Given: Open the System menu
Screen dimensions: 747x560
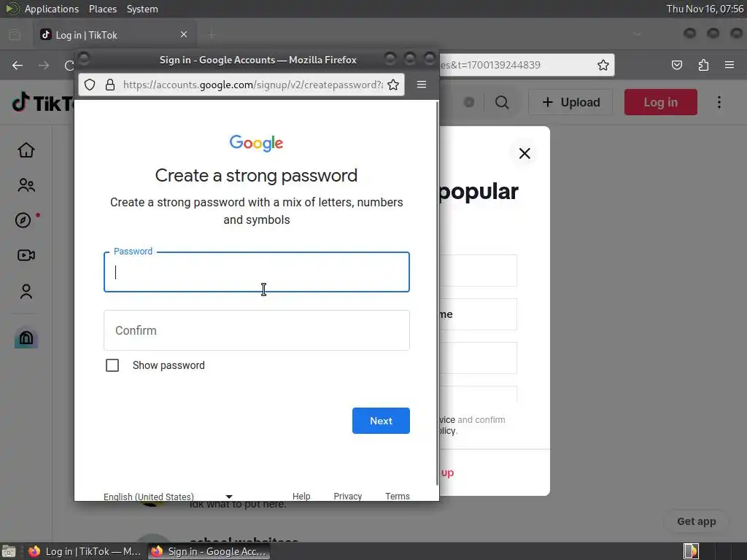Looking at the screenshot, I should coord(142,9).
